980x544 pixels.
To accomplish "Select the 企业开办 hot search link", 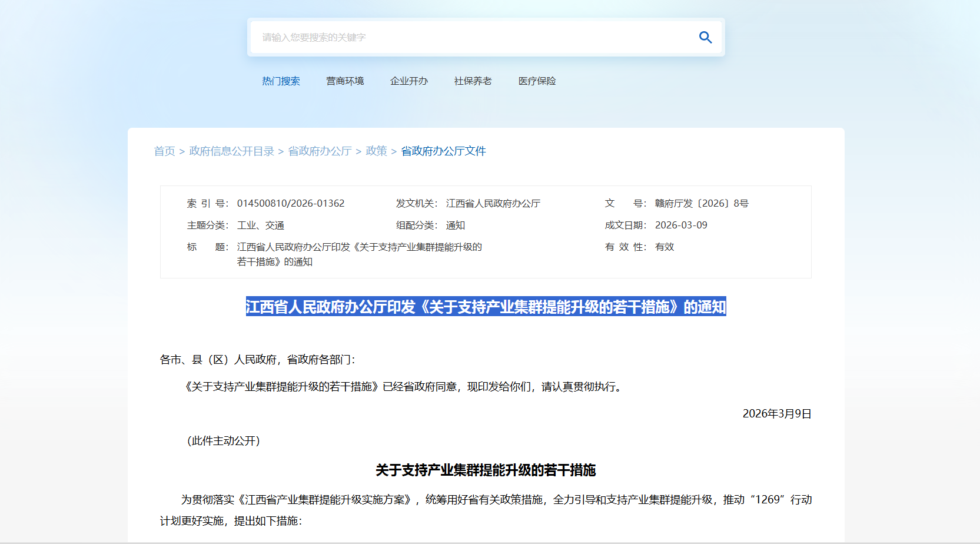I will click(408, 81).
